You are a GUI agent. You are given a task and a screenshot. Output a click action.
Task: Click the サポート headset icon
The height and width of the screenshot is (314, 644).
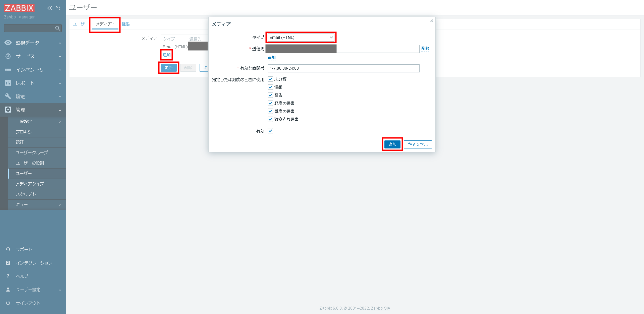tap(8, 249)
